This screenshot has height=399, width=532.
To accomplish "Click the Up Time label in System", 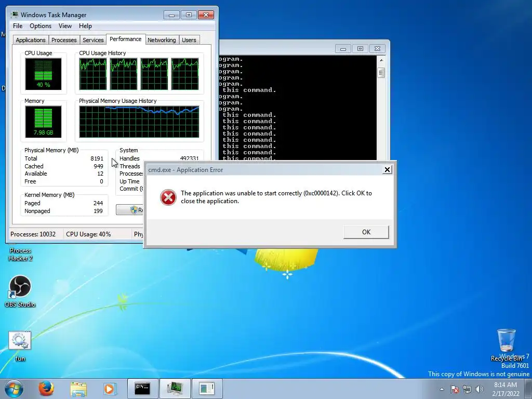I will [x=129, y=181].
